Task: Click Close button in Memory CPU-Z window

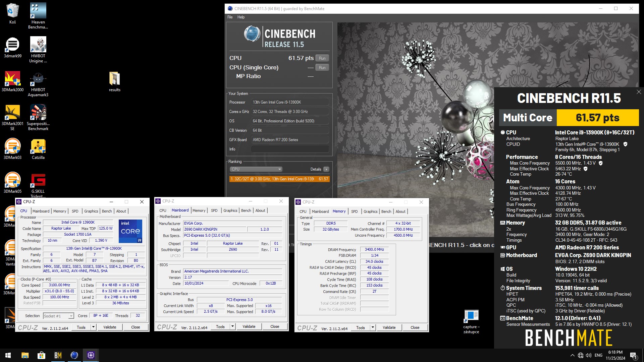Action: point(415,328)
